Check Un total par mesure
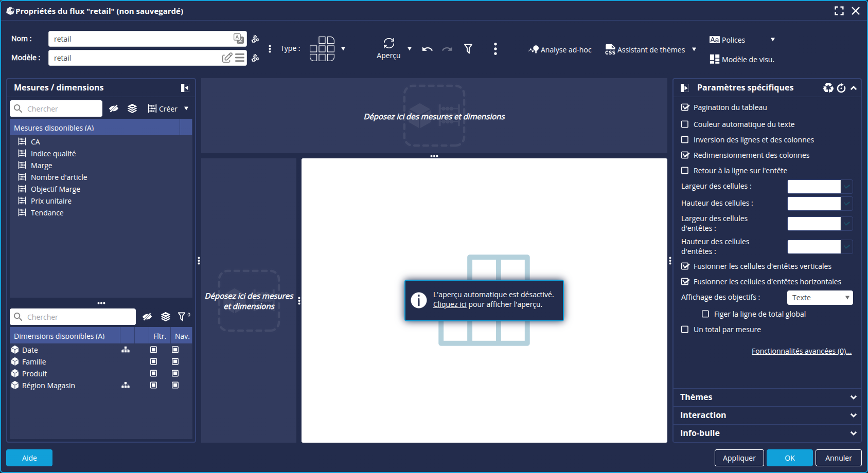868x473 pixels. tap(685, 330)
